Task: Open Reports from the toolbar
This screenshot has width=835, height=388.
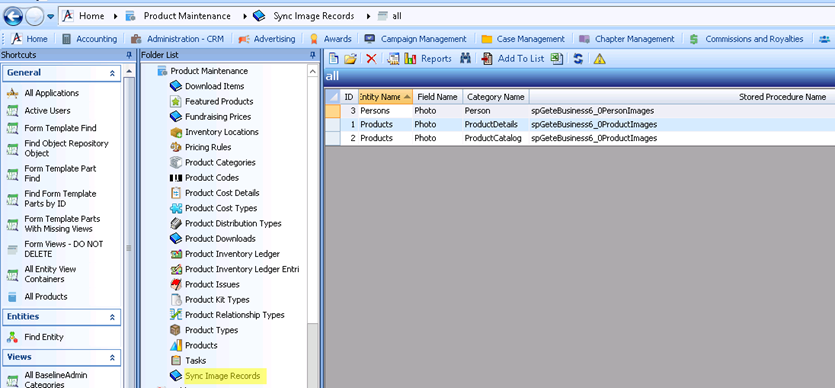Action: coord(428,59)
